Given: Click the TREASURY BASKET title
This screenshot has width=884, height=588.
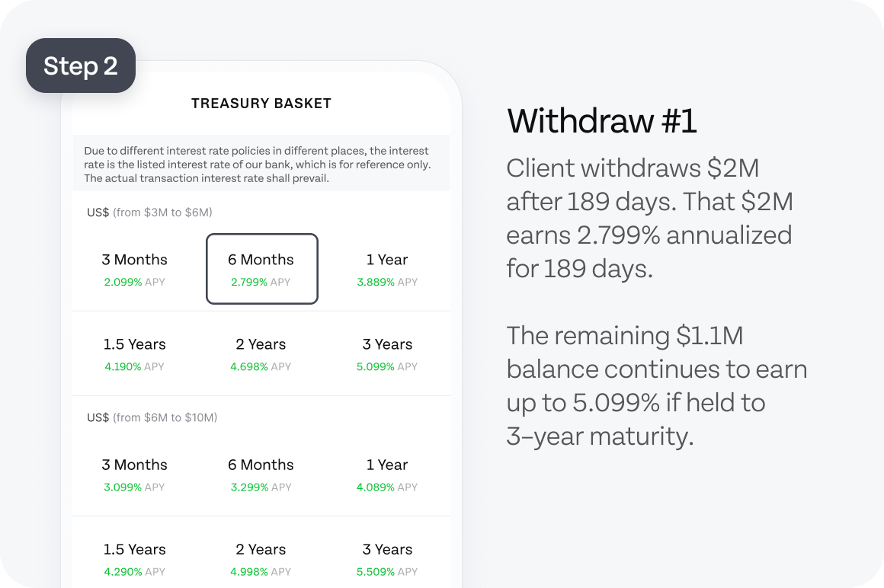Looking at the screenshot, I should 261,104.
